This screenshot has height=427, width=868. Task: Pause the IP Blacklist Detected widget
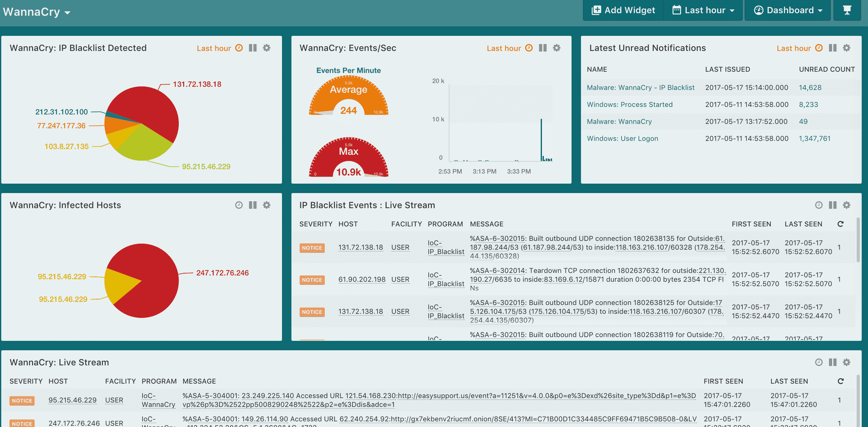[x=253, y=48]
